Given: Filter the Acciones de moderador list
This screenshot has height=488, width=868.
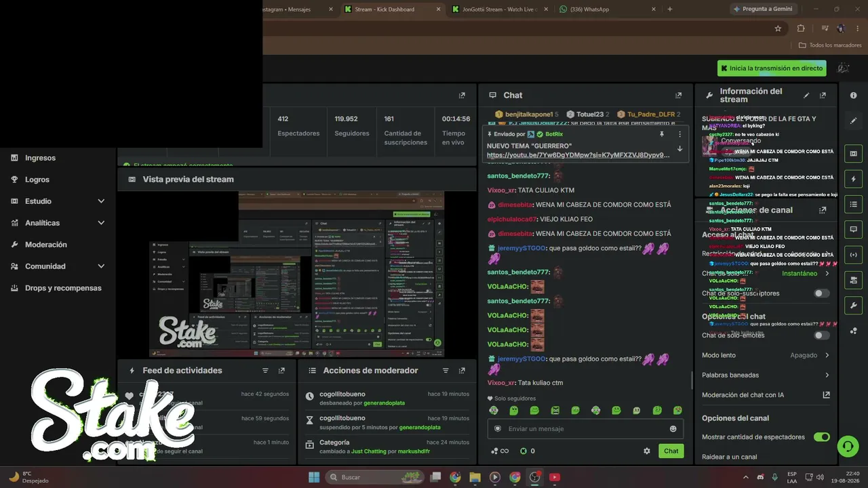Looking at the screenshot, I should tap(446, 371).
